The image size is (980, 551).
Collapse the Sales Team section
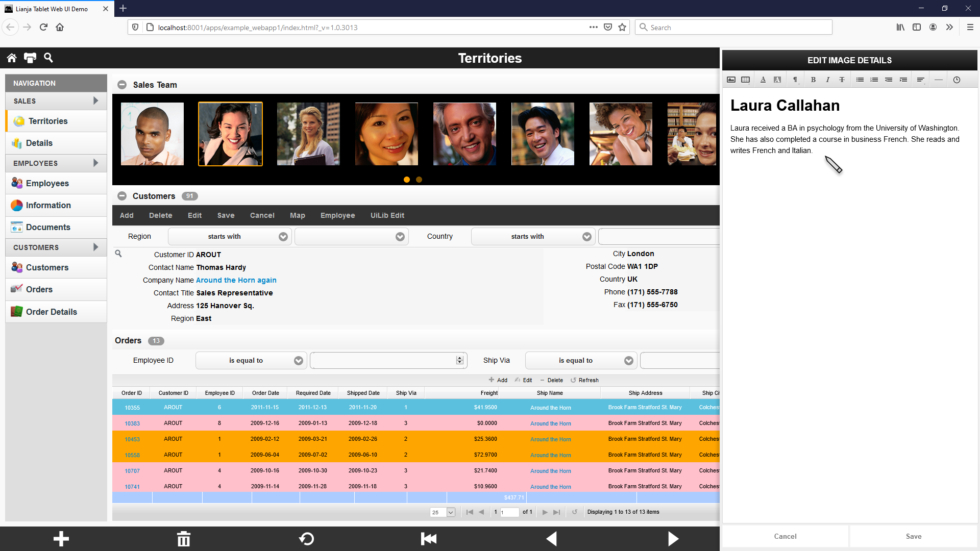click(122, 85)
